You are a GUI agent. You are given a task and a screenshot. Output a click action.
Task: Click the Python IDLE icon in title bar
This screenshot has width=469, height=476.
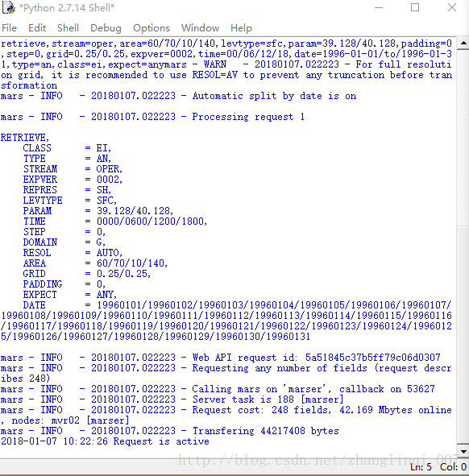tap(9, 7)
